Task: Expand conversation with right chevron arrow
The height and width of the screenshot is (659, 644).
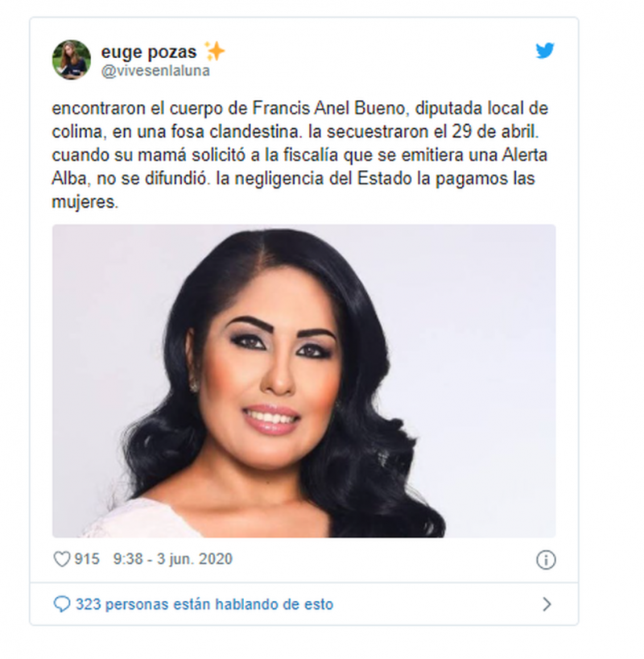Action: 547,604
